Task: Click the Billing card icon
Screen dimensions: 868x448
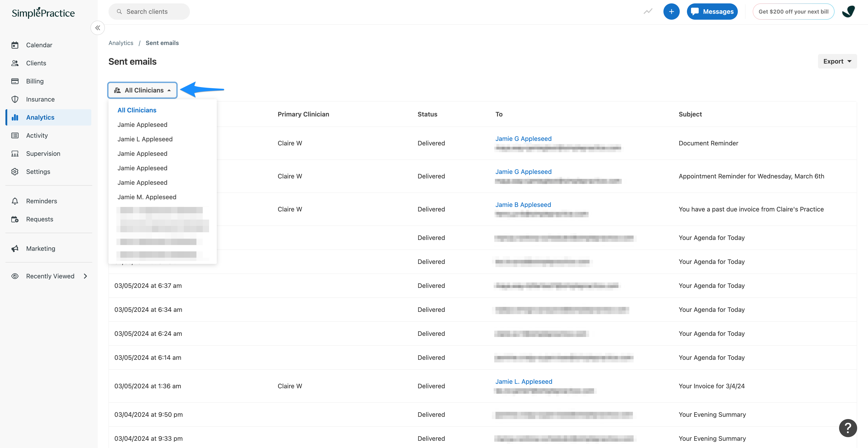Action: [15, 81]
